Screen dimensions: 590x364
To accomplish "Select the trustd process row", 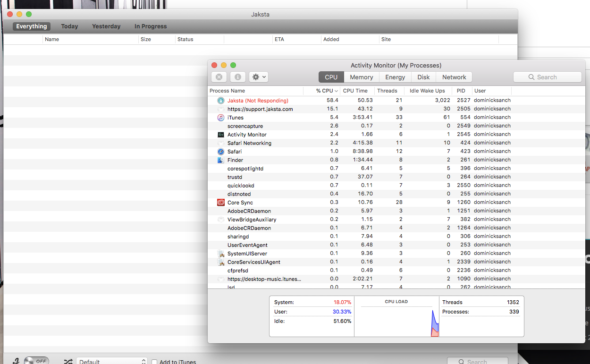I will click(x=396, y=177).
